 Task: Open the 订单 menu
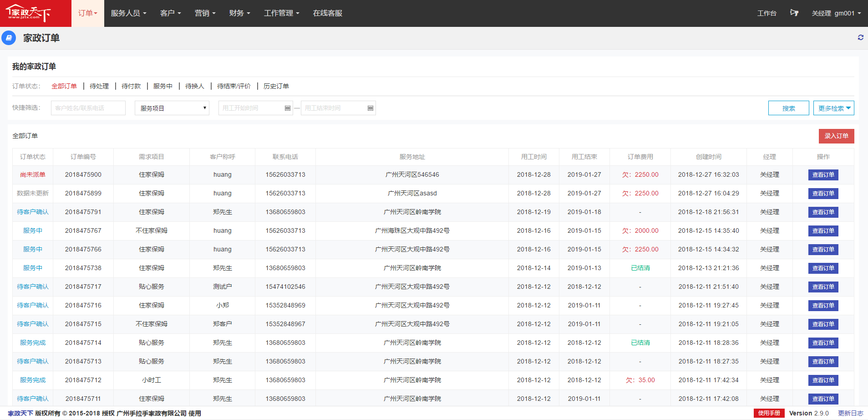[88, 13]
